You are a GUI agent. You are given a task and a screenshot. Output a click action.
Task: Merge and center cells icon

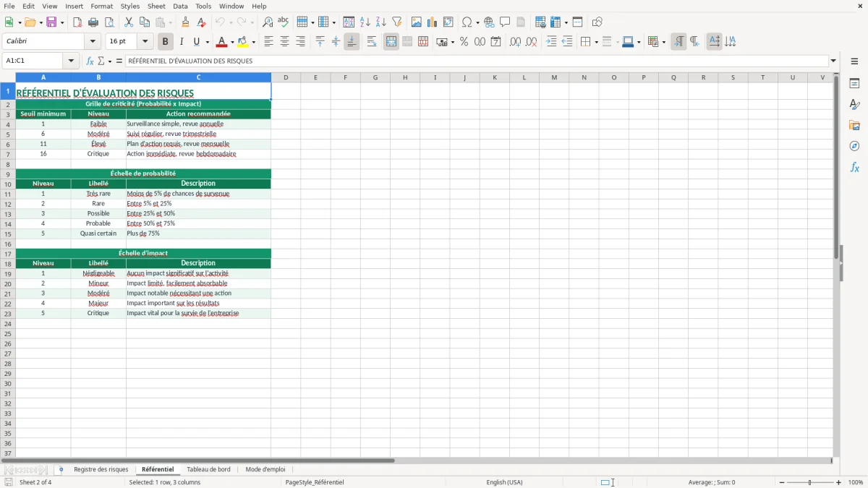pos(391,42)
